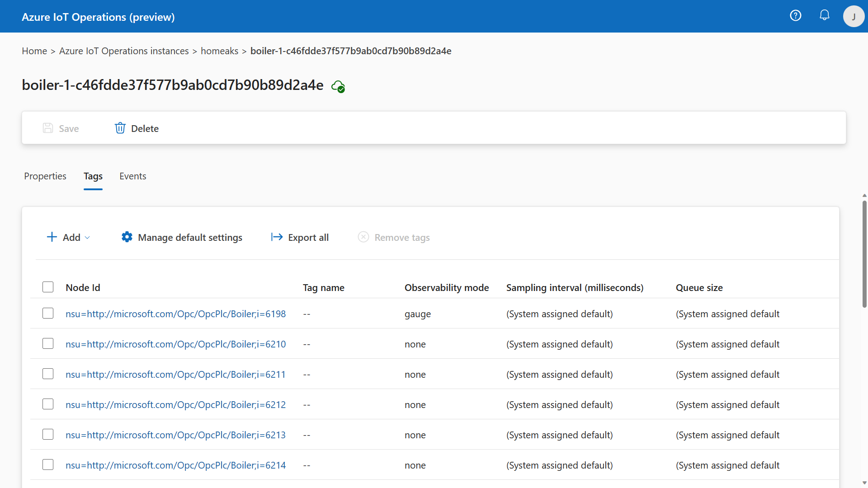Expand the Add dropdown chevron
Screen dimensions: 868x488
[x=87, y=238]
